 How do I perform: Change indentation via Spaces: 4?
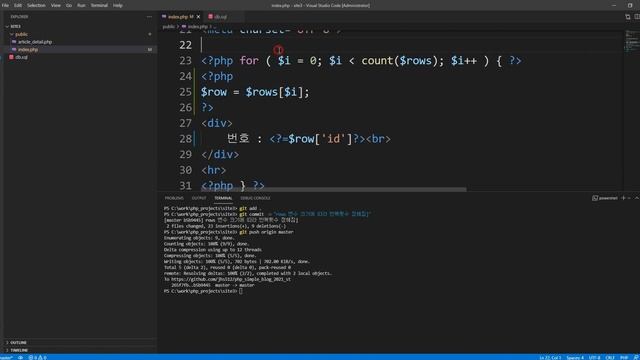tap(575, 357)
